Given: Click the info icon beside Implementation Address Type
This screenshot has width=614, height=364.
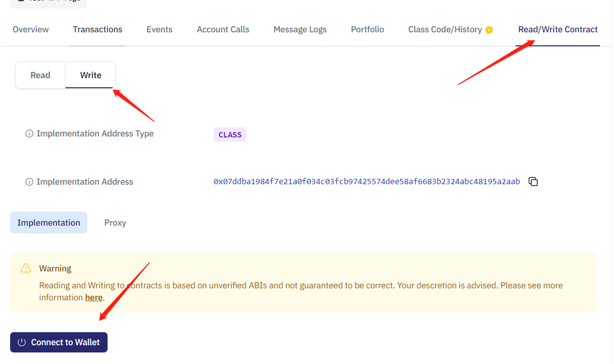Looking at the screenshot, I should click(29, 133).
